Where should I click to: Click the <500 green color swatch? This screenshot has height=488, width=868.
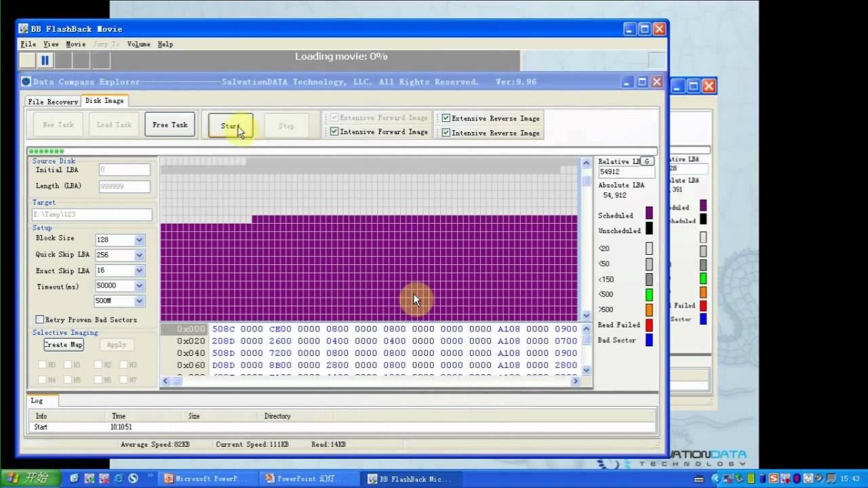[x=649, y=295]
